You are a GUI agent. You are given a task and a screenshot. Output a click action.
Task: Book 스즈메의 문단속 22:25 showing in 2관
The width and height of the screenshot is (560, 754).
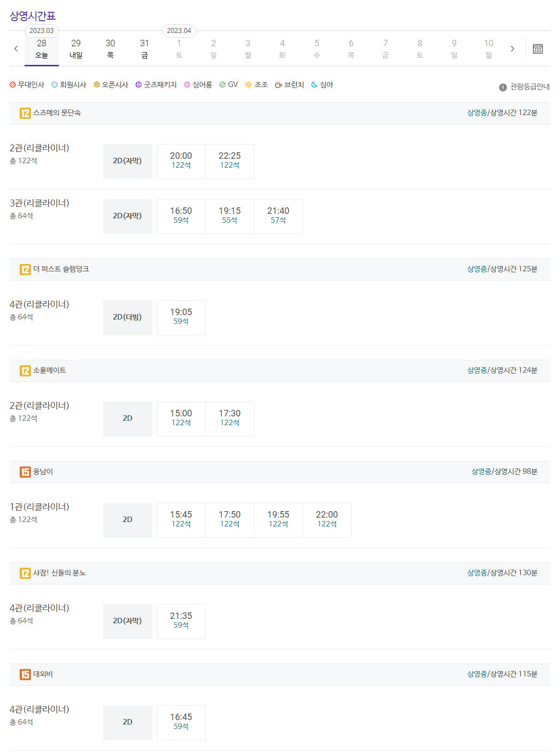230,161
